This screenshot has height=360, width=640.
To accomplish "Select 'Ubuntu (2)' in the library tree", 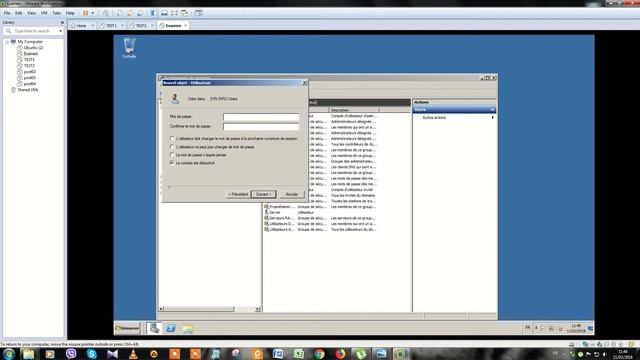I will pos(33,48).
